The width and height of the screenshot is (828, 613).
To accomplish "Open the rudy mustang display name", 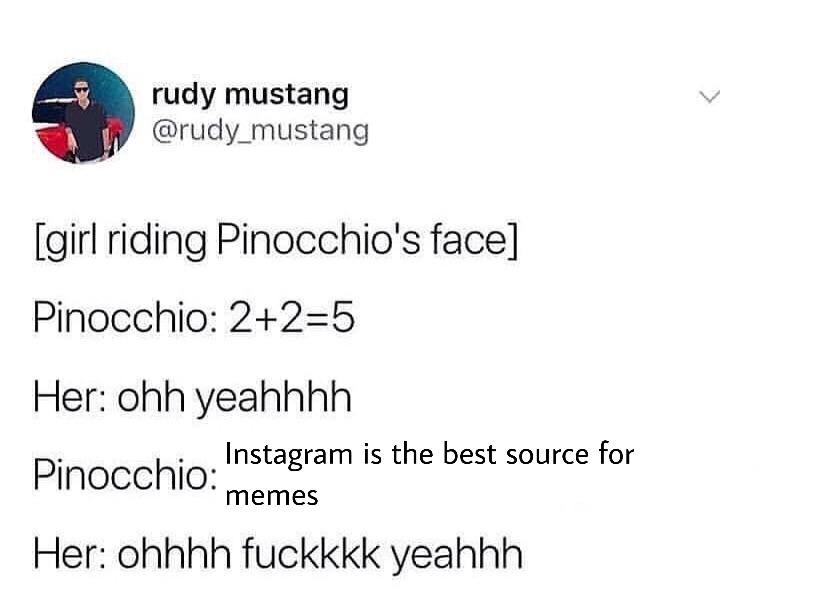I will 250,95.
